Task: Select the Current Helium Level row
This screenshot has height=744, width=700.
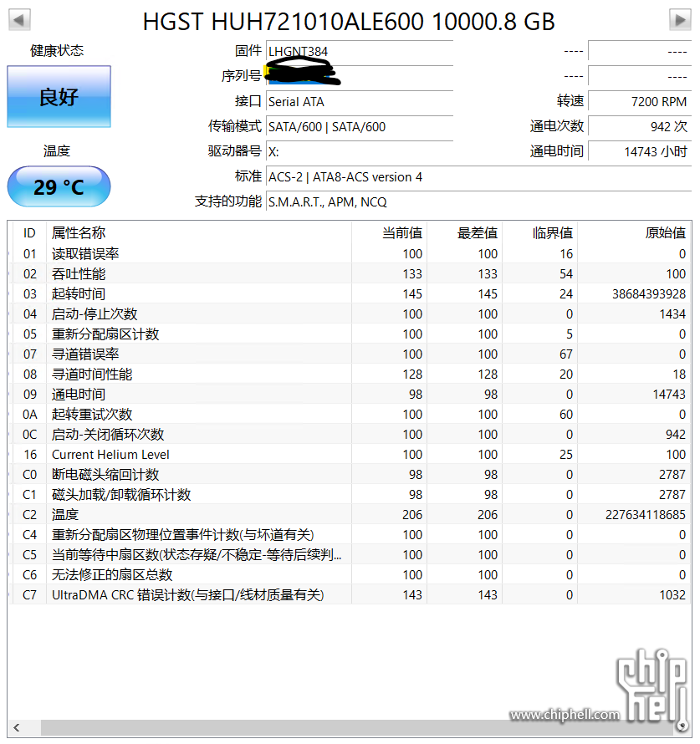Action: [350, 455]
